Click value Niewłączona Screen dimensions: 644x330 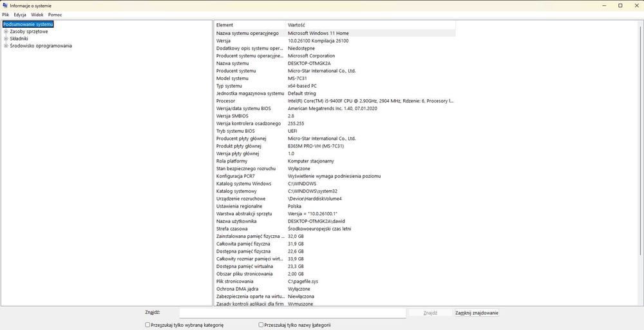coord(301,296)
